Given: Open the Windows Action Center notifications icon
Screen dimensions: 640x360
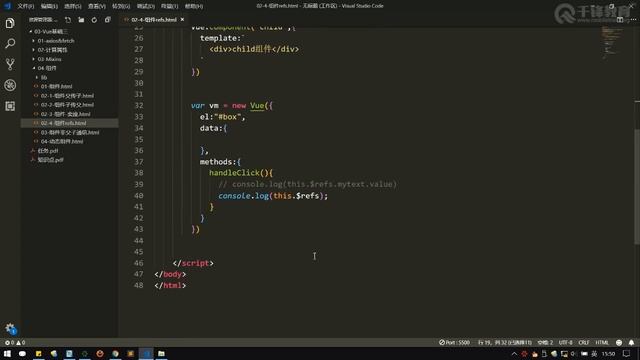Looking at the screenshot, I should click(x=627, y=354).
